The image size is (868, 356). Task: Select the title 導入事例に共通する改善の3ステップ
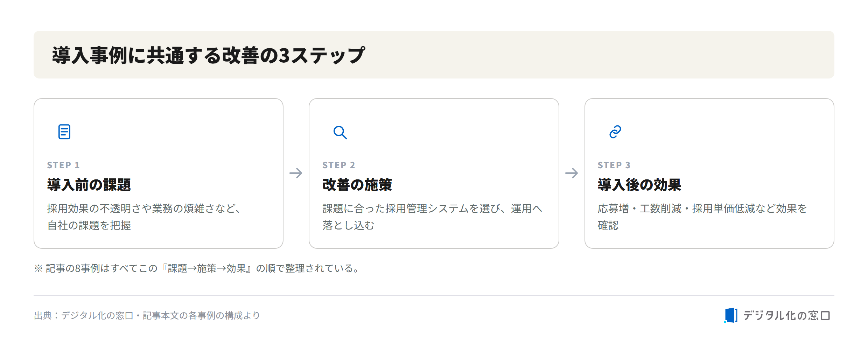coord(209,55)
